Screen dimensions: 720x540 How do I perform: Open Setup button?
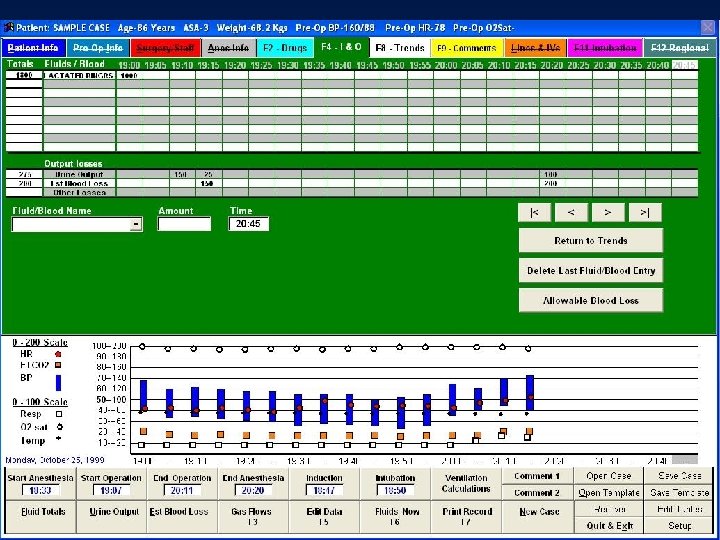pyautogui.click(x=679, y=526)
